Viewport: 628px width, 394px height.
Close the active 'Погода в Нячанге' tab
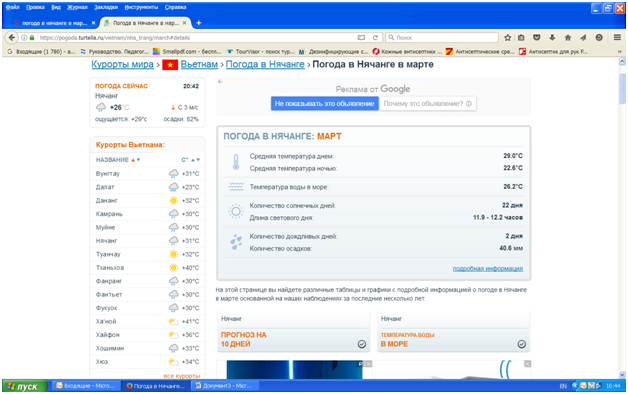coord(185,23)
